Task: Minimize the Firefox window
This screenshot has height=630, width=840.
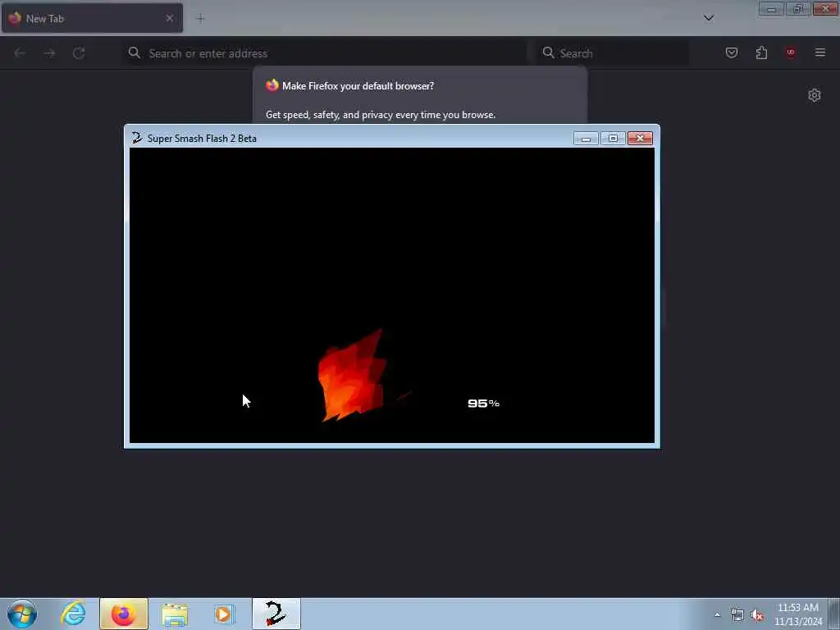Action: [771, 8]
